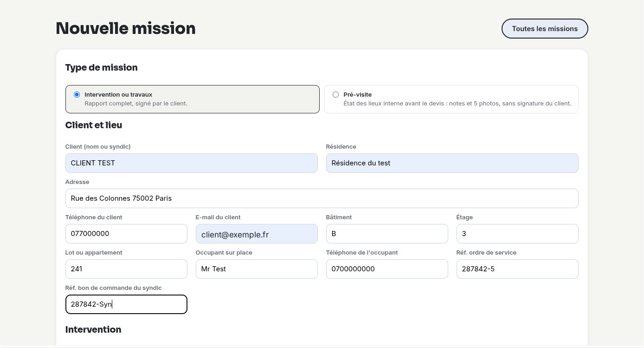644x348 pixels.
Task: Select the Intervention ou travaux radio button
Action: (x=77, y=94)
